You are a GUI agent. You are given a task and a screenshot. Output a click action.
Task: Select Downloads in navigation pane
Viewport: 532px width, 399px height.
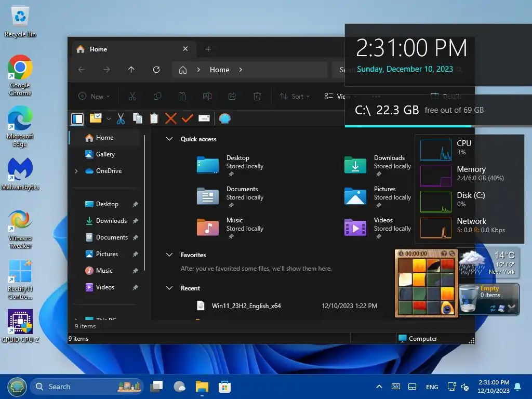tap(105, 220)
